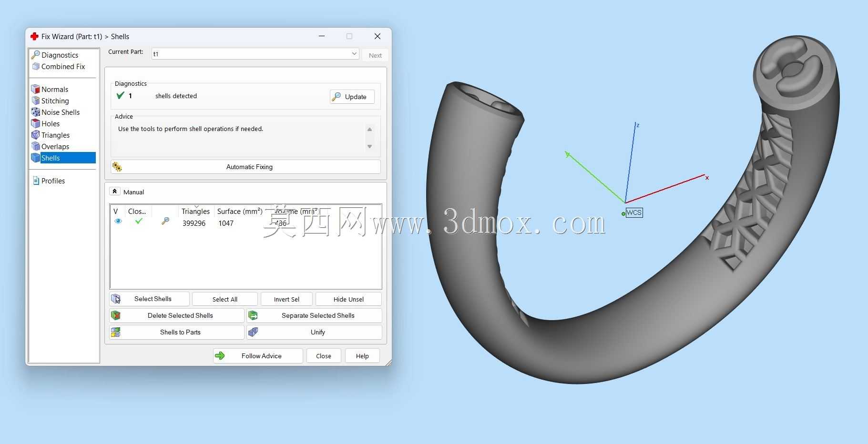Click the Triangles cube icon

click(35, 135)
